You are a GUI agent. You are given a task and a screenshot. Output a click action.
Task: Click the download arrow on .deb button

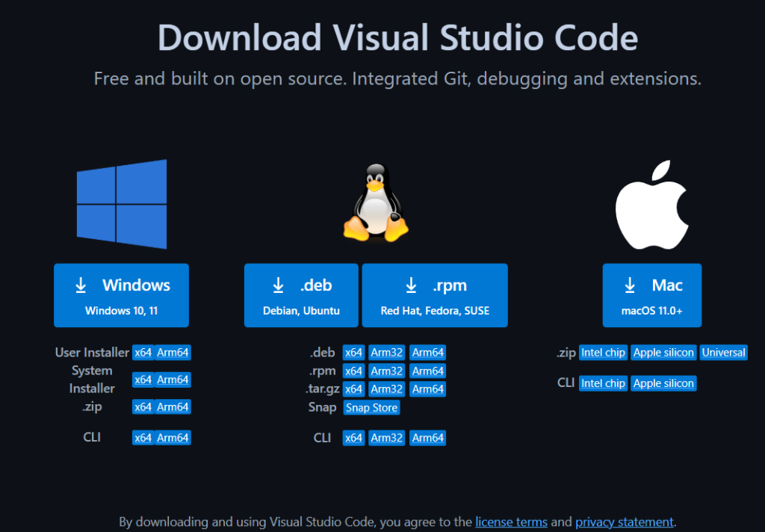tap(278, 285)
